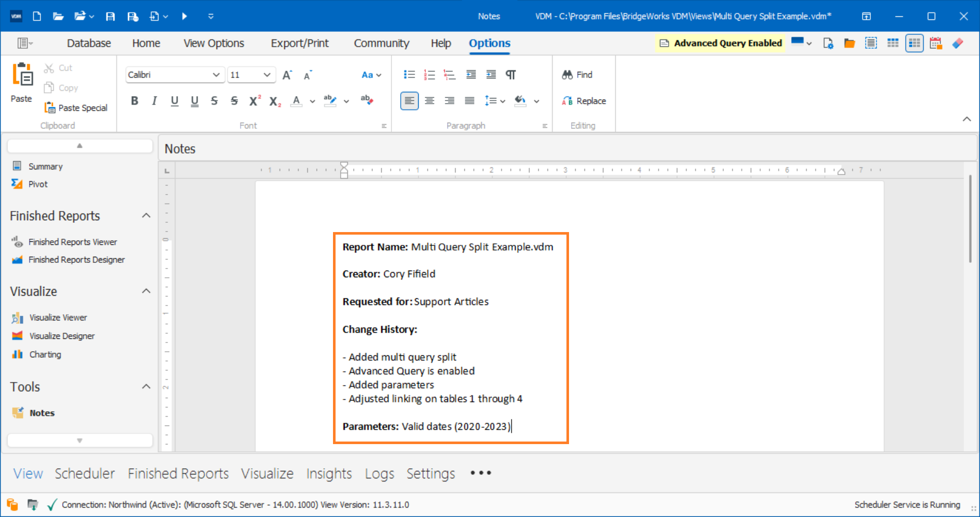
Task: Click the Shrink Font icon
Action: coord(307,75)
